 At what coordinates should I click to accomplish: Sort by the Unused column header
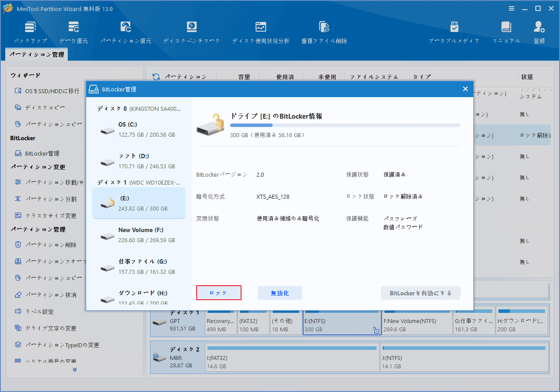327,77
